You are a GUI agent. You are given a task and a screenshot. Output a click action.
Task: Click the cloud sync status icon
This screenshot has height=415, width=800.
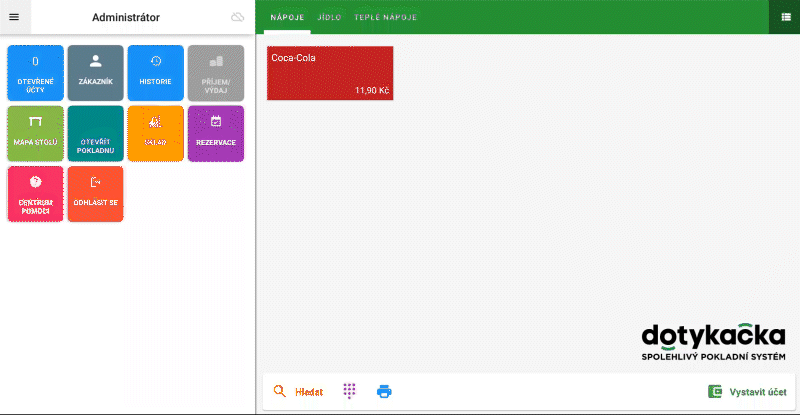pos(237,17)
